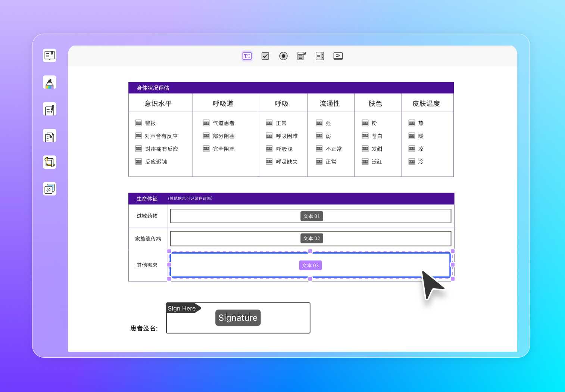This screenshot has height=392, width=565.
Task: Select the List Box form tool in the toolbar
Action: (x=320, y=56)
